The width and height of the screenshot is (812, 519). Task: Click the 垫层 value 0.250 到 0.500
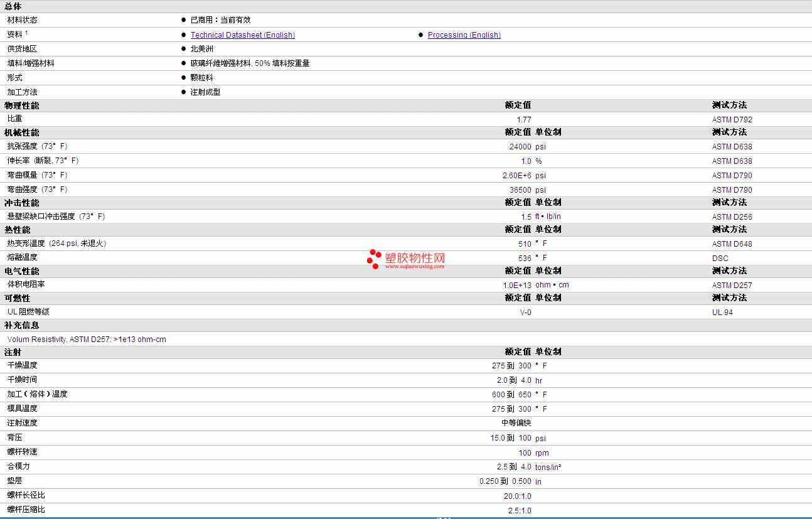(x=505, y=481)
